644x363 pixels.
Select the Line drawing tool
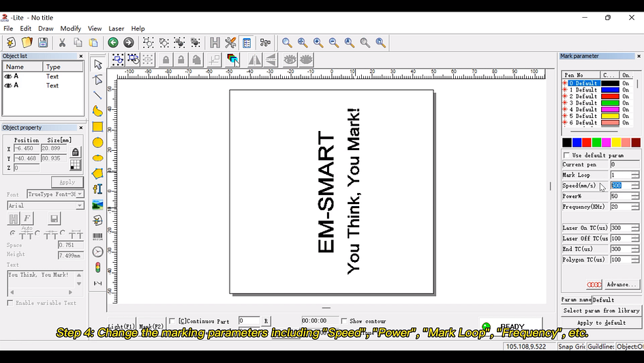click(x=97, y=95)
